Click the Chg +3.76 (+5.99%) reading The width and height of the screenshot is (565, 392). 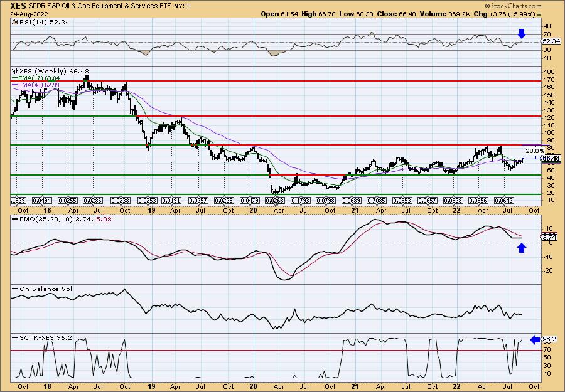click(505, 14)
